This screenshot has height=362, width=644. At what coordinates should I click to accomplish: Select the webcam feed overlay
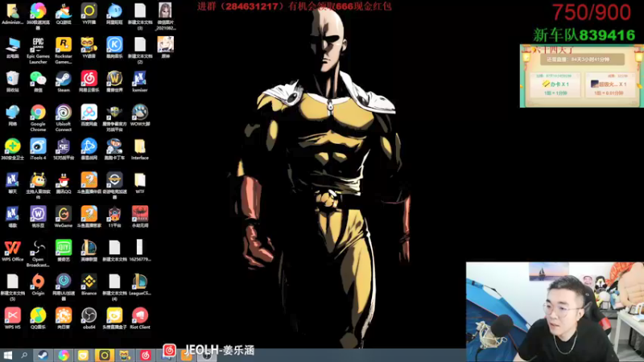pyautogui.click(x=555, y=312)
